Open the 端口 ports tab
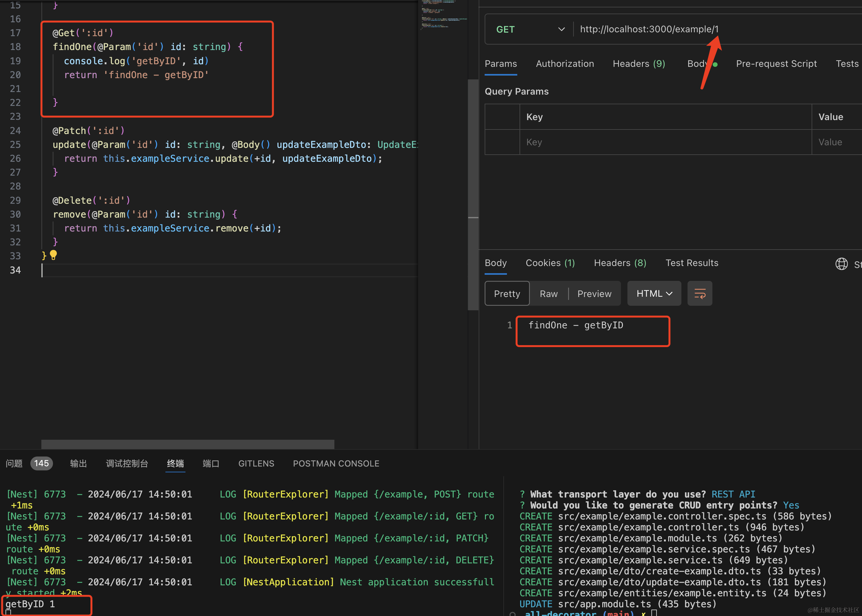The height and width of the screenshot is (616, 862). coord(211,464)
